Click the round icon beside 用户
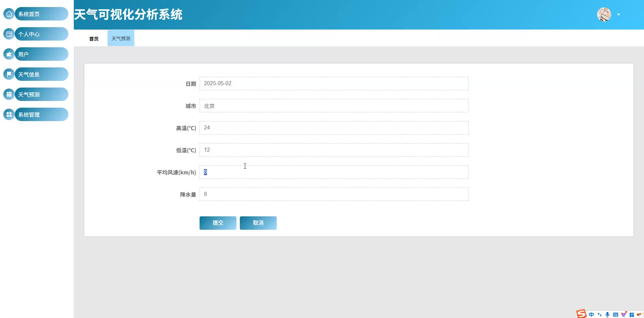 (9, 54)
